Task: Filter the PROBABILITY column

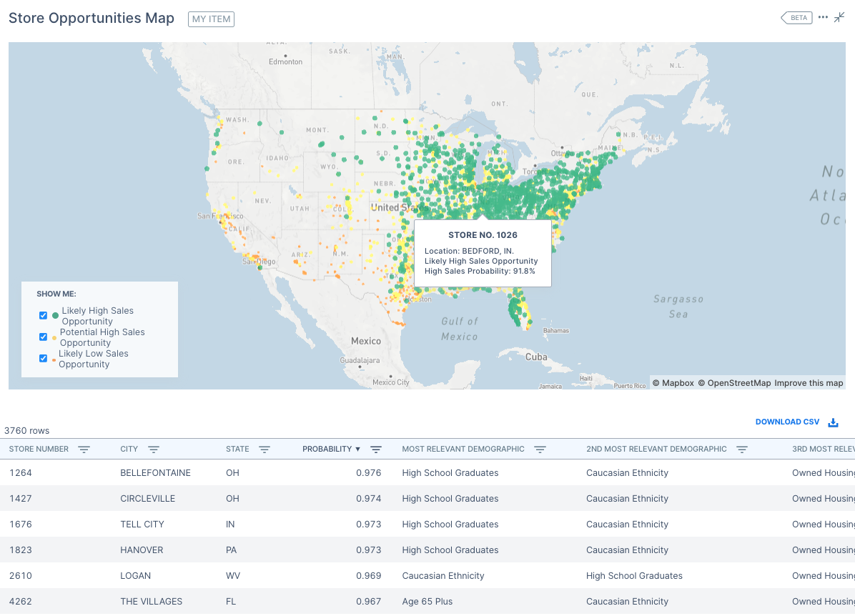Action: [x=376, y=449]
